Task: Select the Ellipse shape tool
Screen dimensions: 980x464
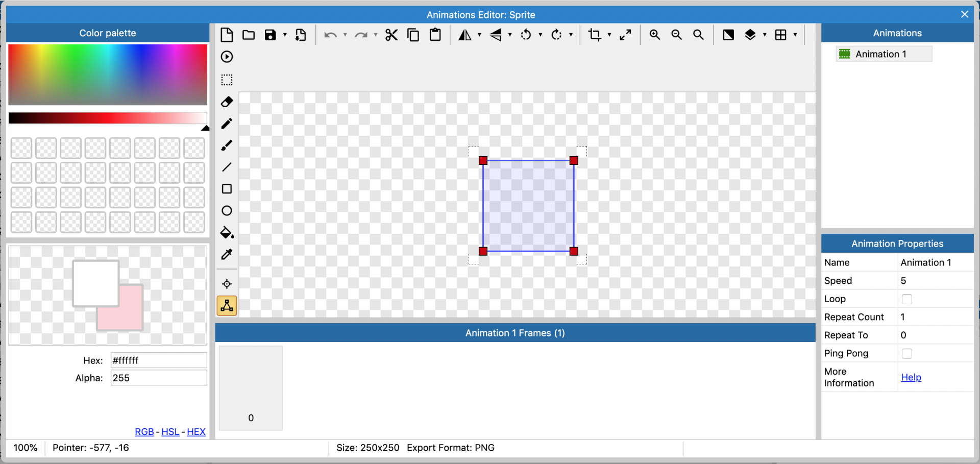Action: [x=227, y=211]
